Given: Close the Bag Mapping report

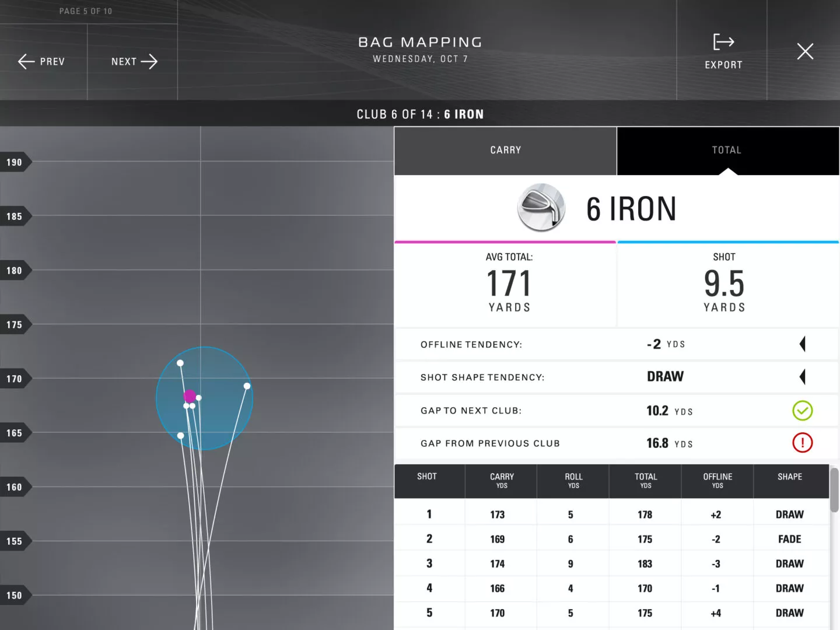Looking at the screenshot, I should tap(805, 51).
